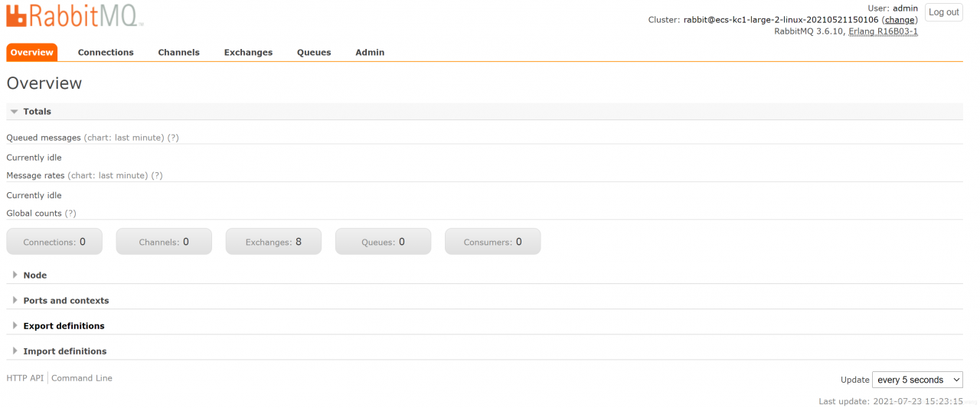Open the Update interval dropdown
This screenshot has height=408, width=980.
(917, 380)
